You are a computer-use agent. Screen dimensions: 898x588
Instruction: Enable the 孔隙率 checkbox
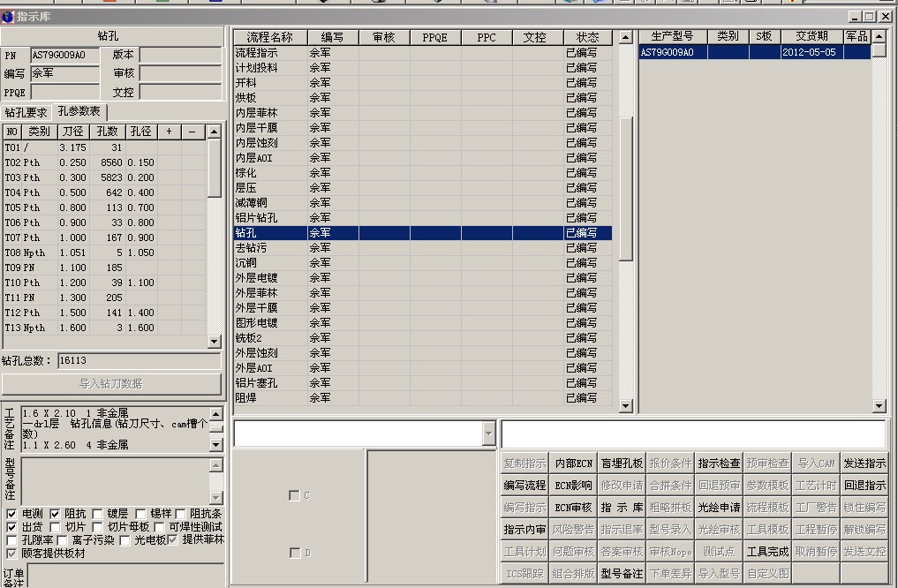[11, 540]
